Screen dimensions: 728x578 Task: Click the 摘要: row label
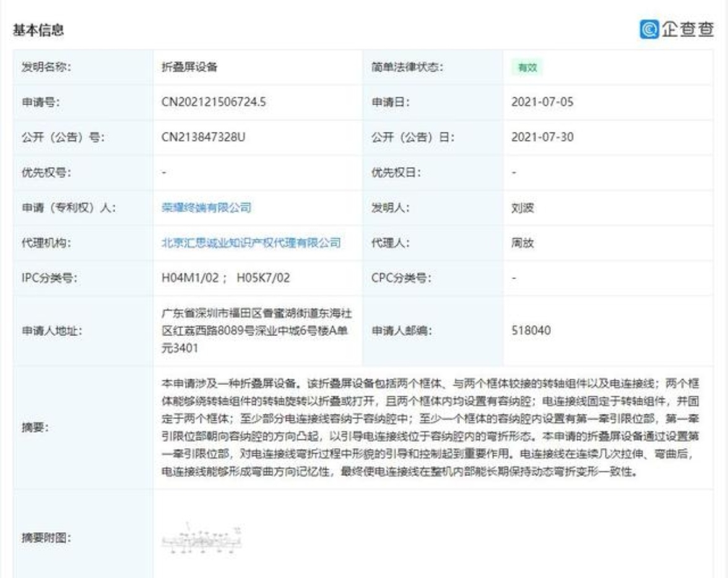coord(35,428)
